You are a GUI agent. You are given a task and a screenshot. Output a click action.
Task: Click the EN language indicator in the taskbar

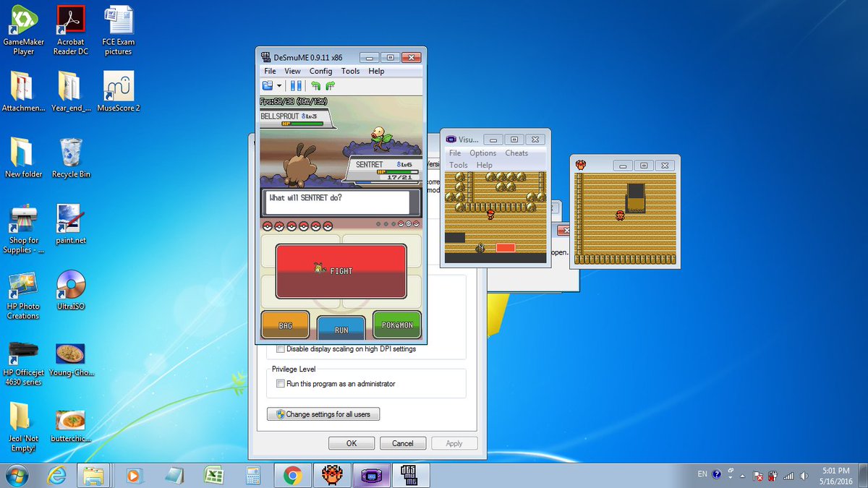(x=702, y=474)
